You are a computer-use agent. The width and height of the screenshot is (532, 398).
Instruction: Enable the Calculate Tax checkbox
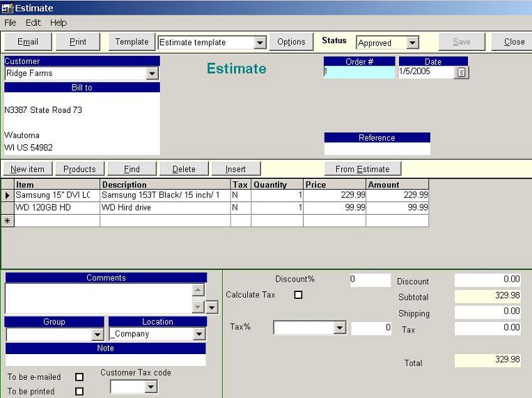[x=298, y=295]
